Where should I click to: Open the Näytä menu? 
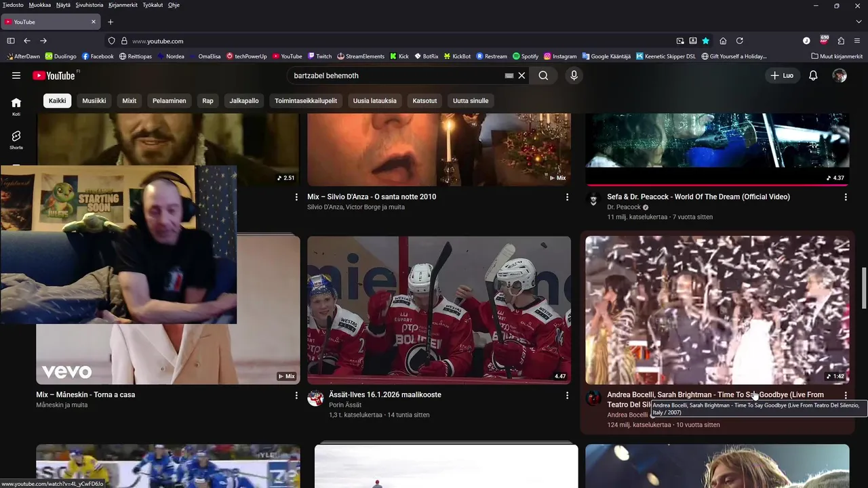coord(63,5)
